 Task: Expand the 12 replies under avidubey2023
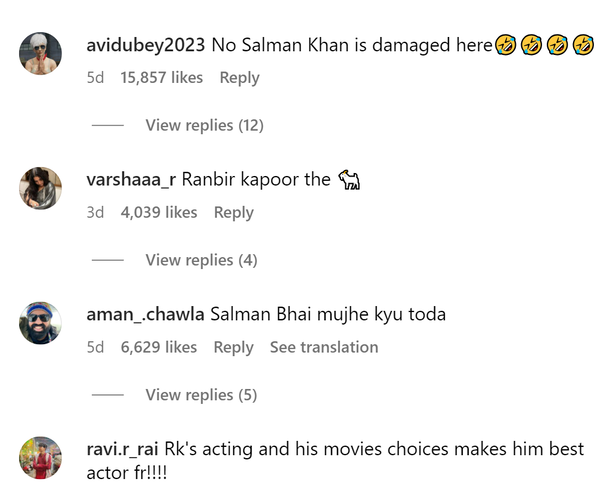tap(204, 125)
